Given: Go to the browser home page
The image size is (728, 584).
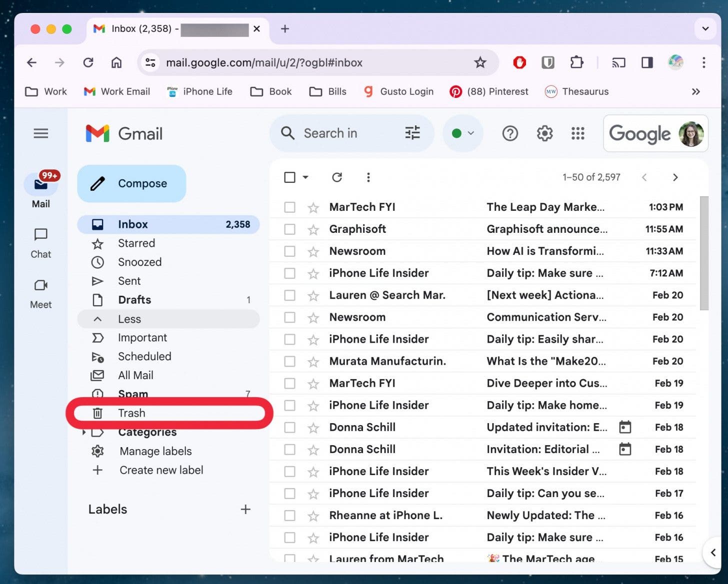Looking at the screenshot, I should pyautogui.click(x=116, y=62).
